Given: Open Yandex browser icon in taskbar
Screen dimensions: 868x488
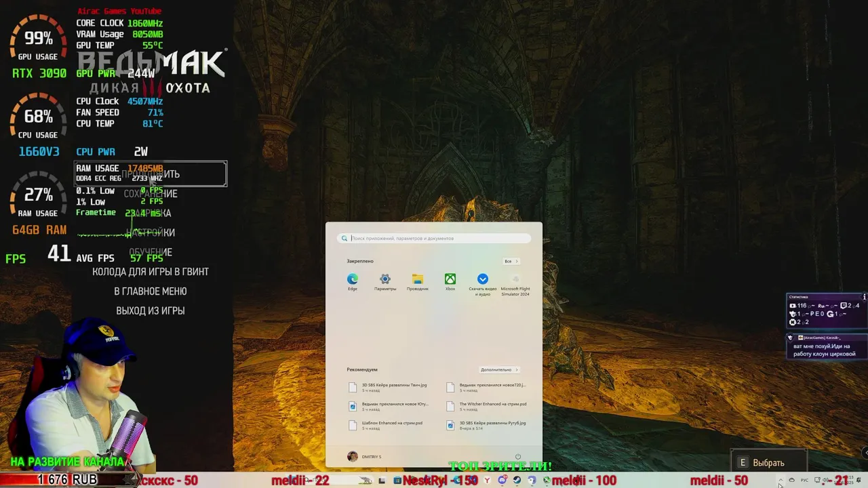Looking at the screenshot, I should point(487,480).
